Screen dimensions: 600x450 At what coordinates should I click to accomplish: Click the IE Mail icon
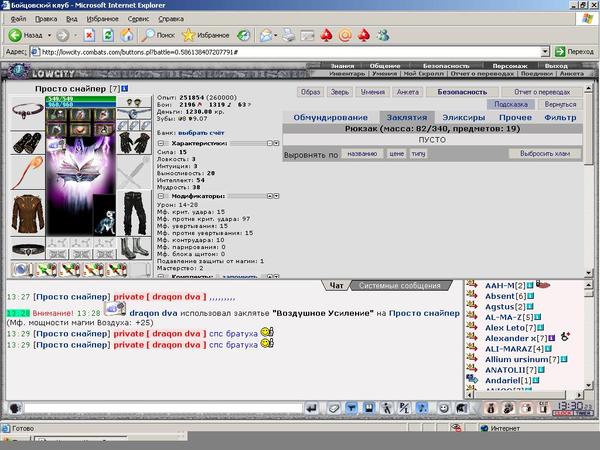[266, 35]
